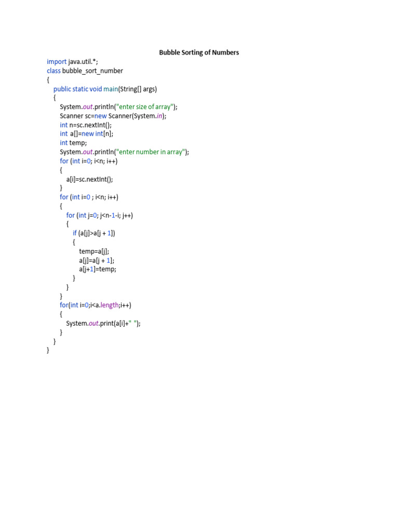Click the line 'int n=sc.nextInt();'

[x=86, y=125]
